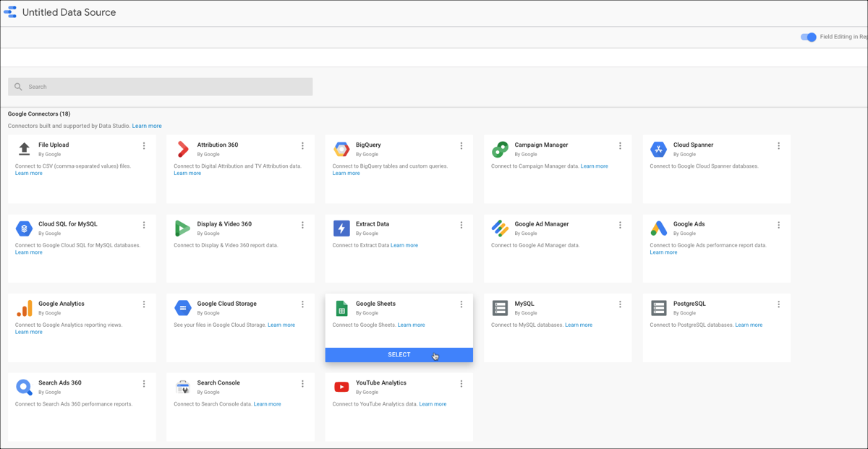Click the Campaign Manager connector icon
868x449 pixels.
coord(500,150)
